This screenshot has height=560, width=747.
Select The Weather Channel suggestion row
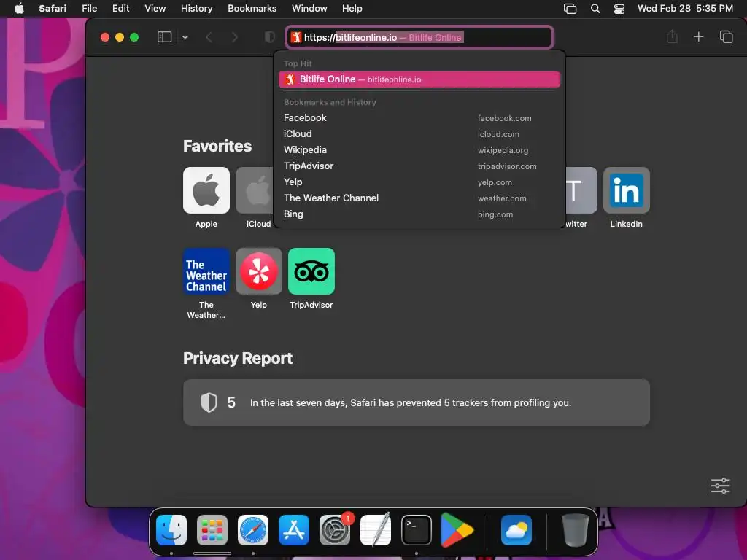(x=419, y=198)
